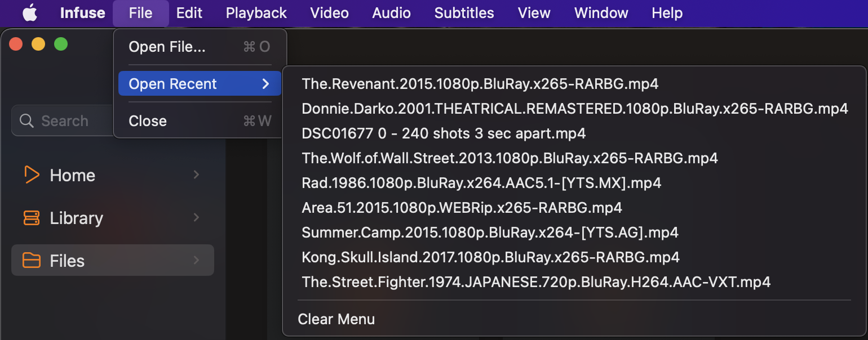Image resolution: width=868 pixels, height=340 pixels.
Task: Click the yellow minimize window button
Action: (x=38, y=44)
